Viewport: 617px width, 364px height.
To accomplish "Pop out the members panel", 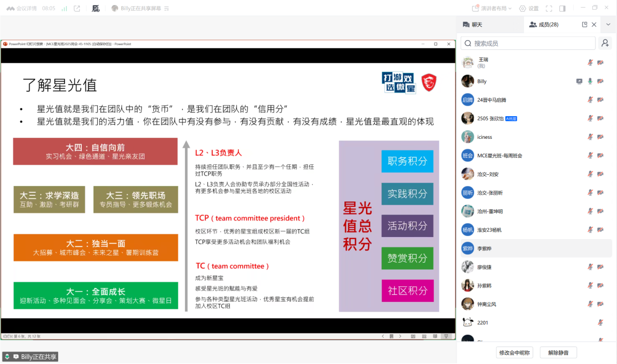I will (x=585, y=24).
